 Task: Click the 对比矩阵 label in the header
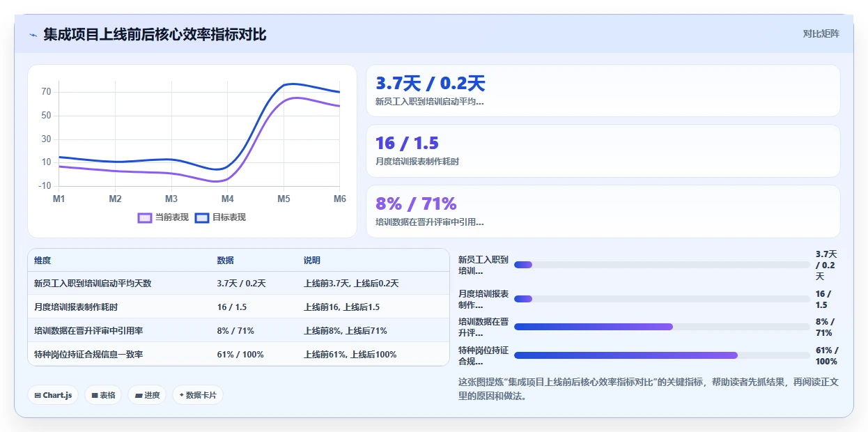coord(821,34)
